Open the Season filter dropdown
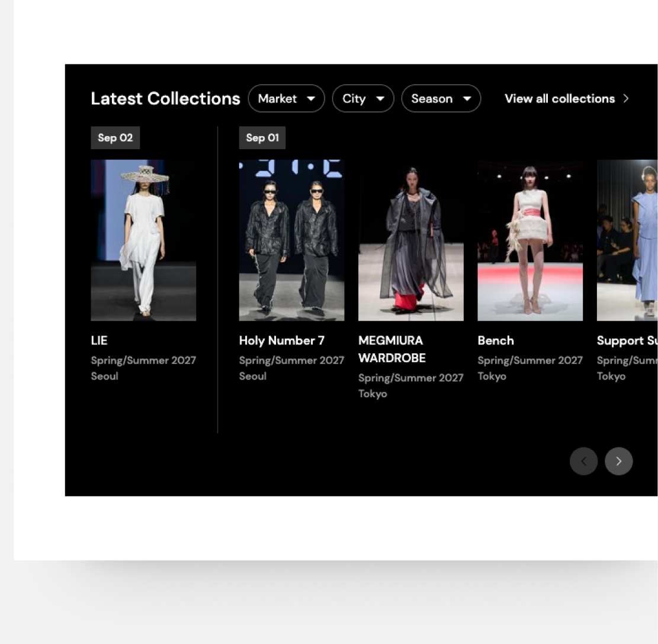Image resolution: width=658 pixels, height=644 pixels. [x=441, y=98]
